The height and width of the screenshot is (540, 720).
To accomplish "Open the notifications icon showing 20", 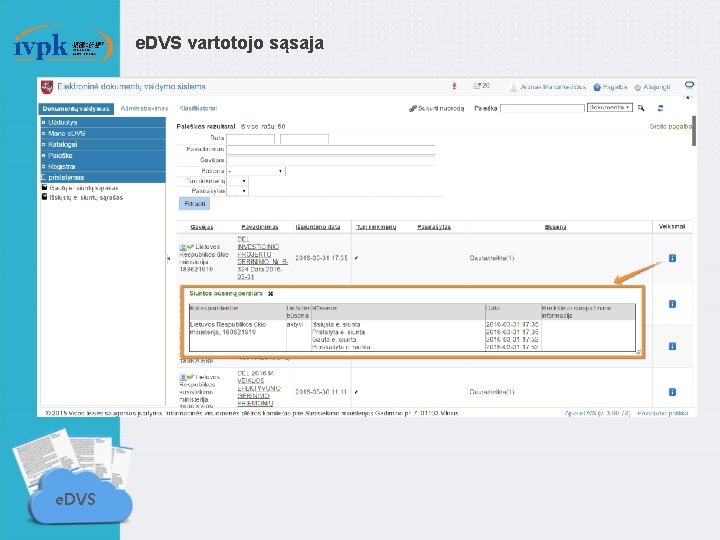I will (x=481, y=86).
